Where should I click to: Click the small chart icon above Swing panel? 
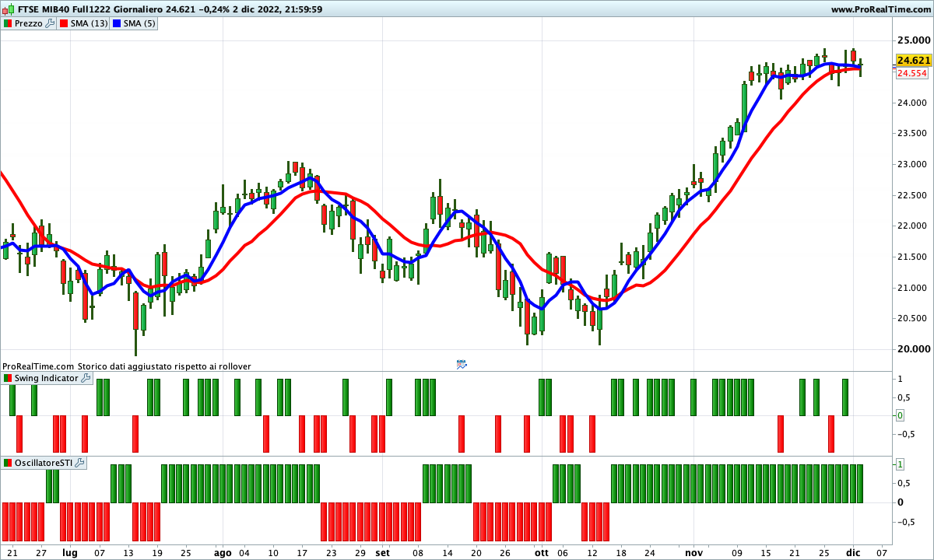coord(461,364)
